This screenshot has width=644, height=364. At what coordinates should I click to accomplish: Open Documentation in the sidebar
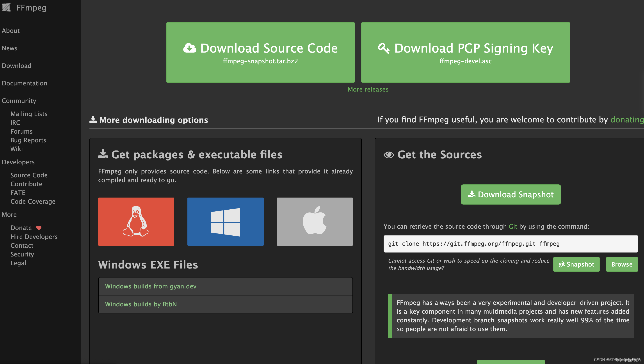pyautogui.click(x=25, y=83)
